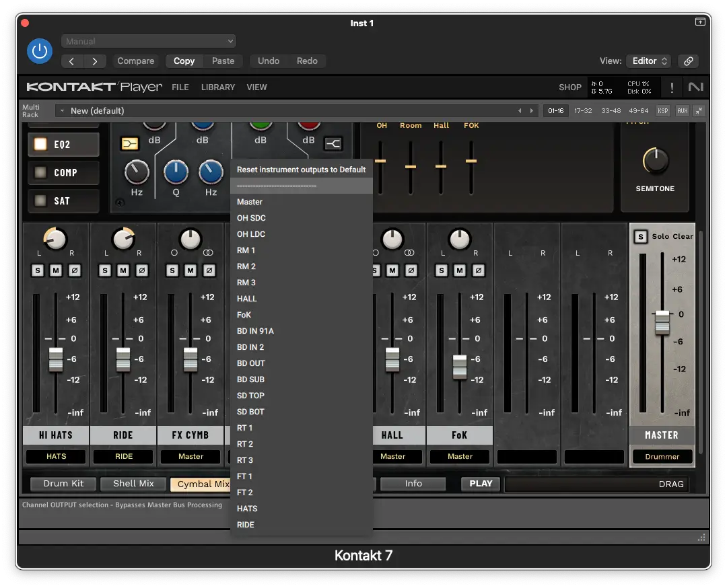
Task: Open the View Editor selector
Action: 649,61
